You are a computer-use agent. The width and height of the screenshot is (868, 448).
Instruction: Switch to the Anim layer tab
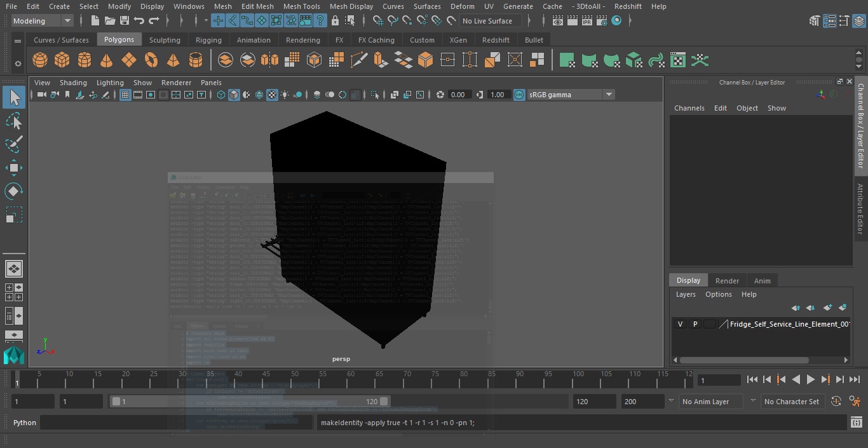[x=762, y=281]
